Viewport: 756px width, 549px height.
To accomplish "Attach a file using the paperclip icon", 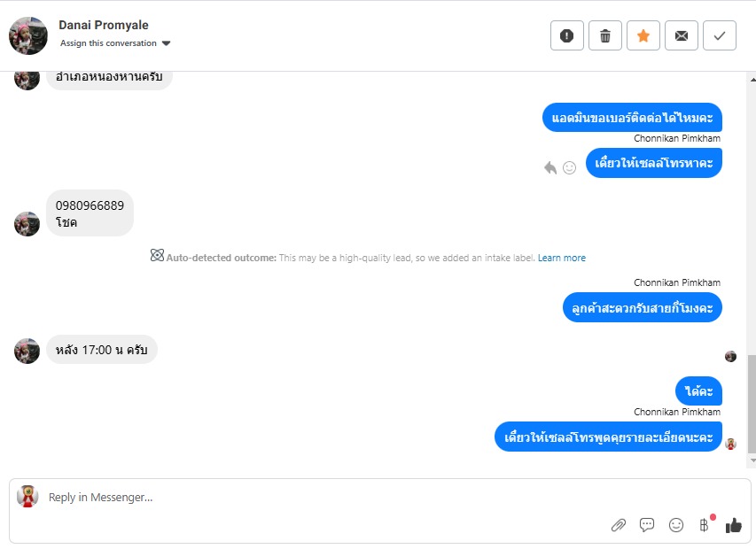I will coord(619,525).
